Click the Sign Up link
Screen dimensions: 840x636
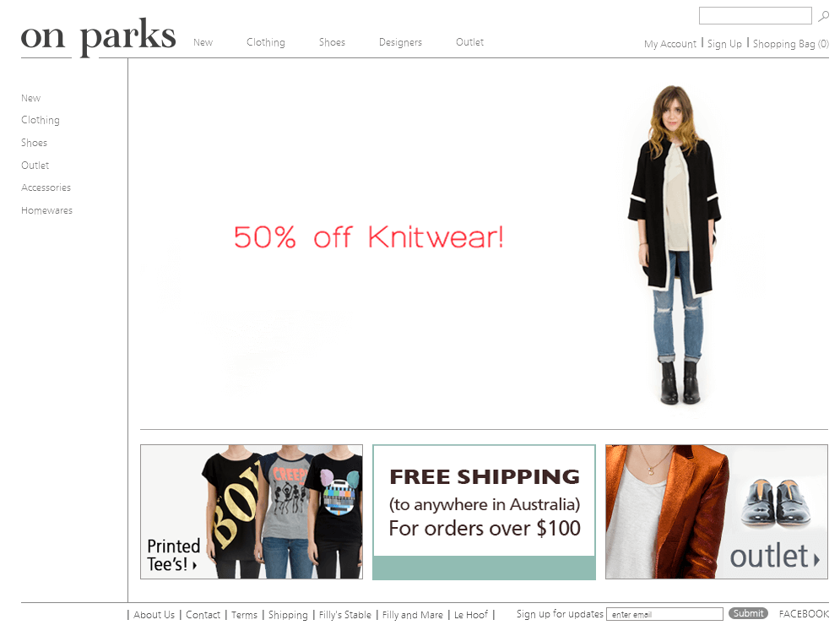724,44
